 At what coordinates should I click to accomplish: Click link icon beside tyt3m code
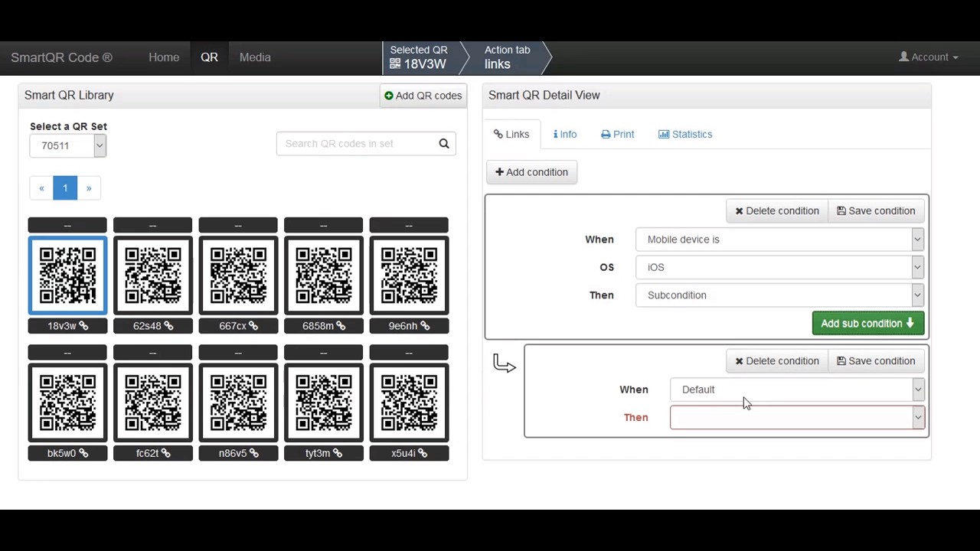click(x=337, y=453)
